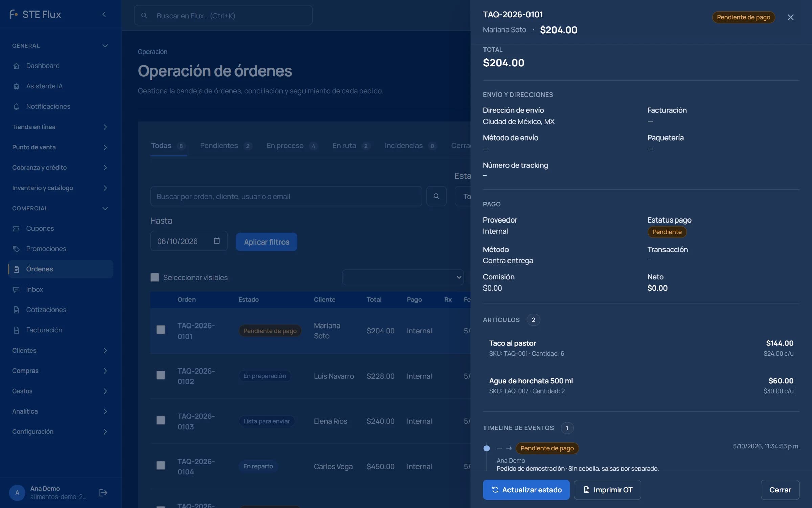Switch to the En proceso tab
This screenshot has height=508, width=812.
click(292, 146)
